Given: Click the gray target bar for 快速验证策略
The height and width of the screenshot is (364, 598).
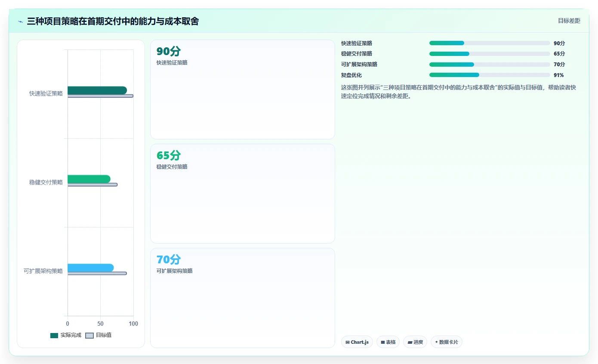Looking at the screenshot, I should coord(100,96).
